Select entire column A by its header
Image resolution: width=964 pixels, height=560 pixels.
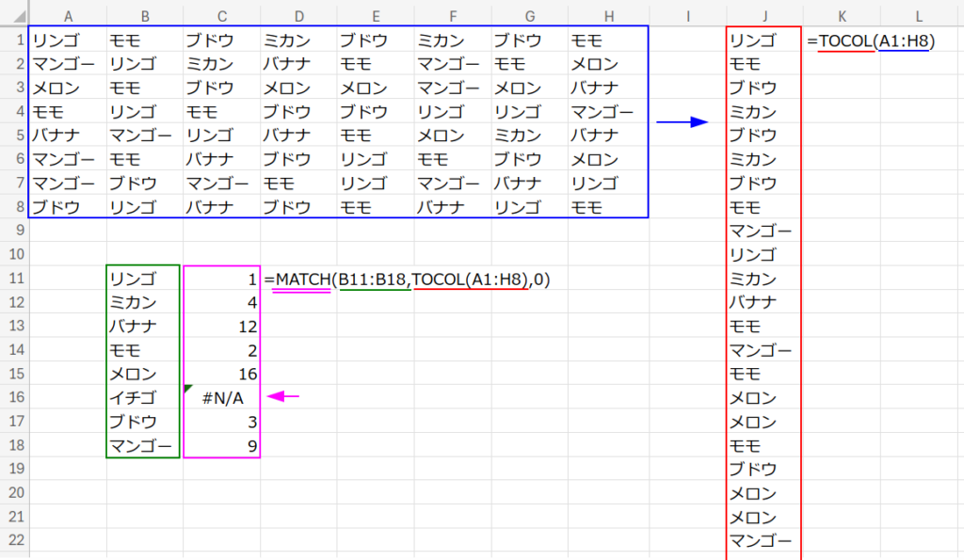[68, 14]
